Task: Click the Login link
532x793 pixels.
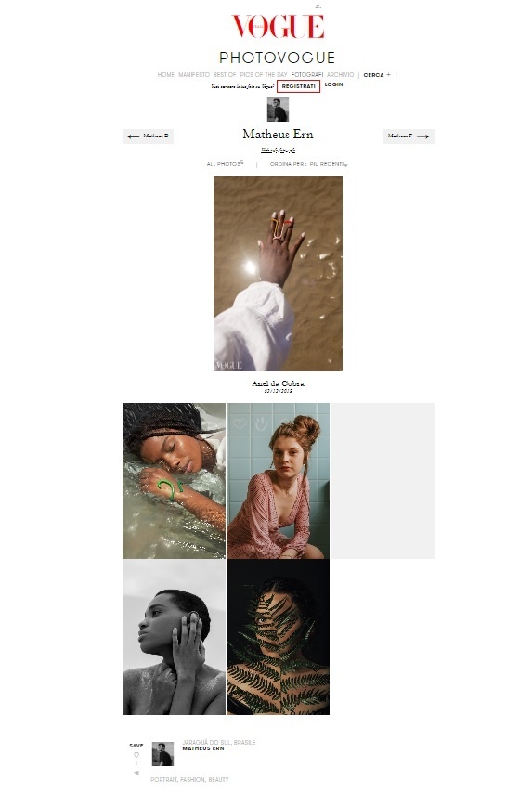Action: (x=333, y=84)
